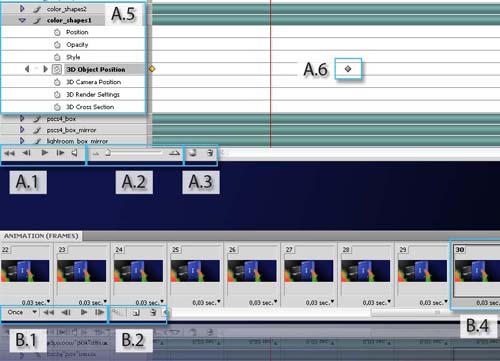Screen dimensions: 500x361
Task: Select next frame in frames panel
Action: tap(99, 312)
